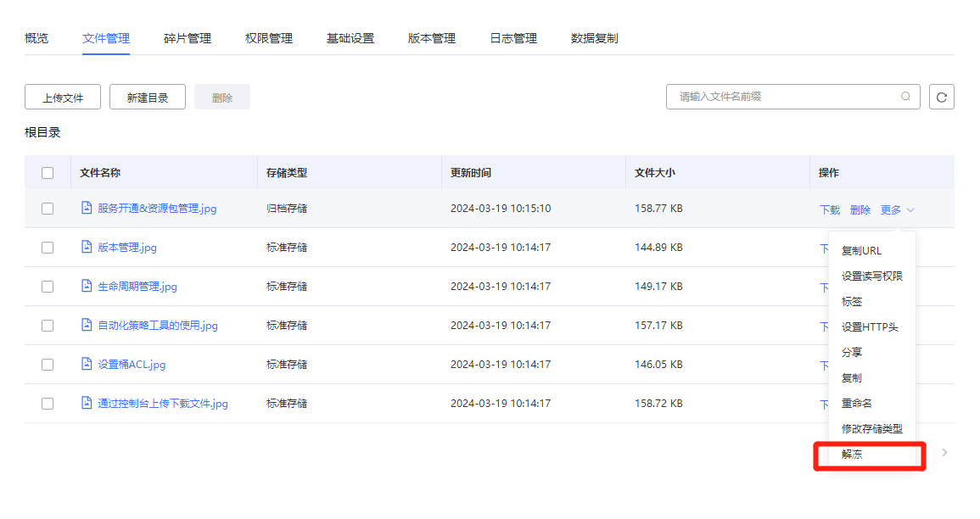Open the 碎片管理 tab
Viewport: 980px width, 519px height.
[187, 38]
